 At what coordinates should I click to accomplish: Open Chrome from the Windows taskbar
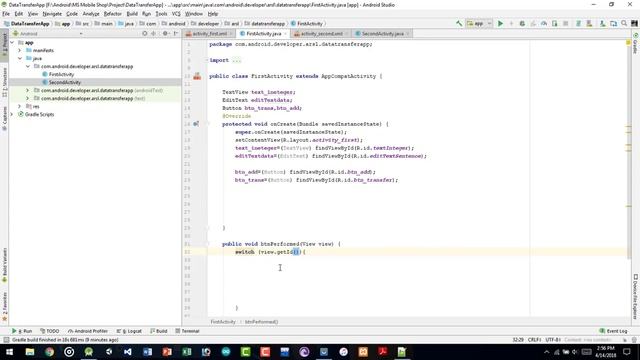coord(49,352)
